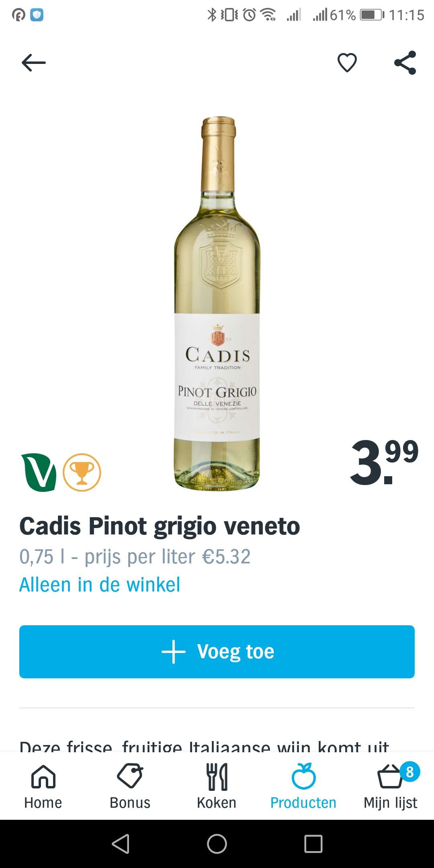Open the share icon
This screenshot has height=868, width=434.
405,63
